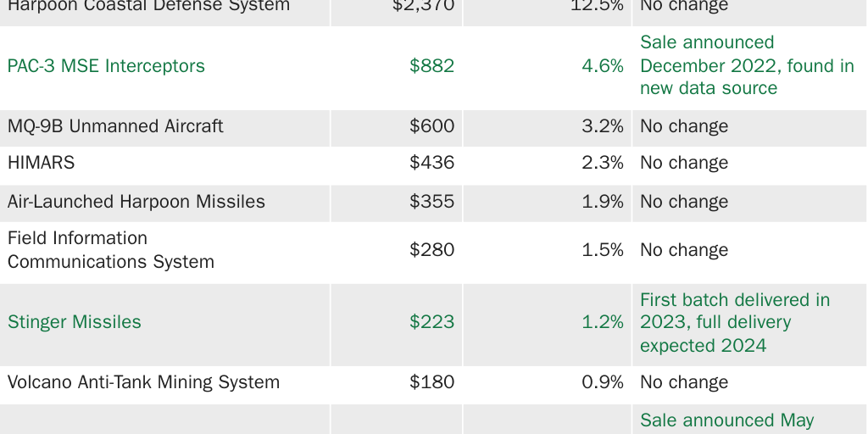Select the $355 amount cell
Screen dimensions: 868x434
pos(431,202)
